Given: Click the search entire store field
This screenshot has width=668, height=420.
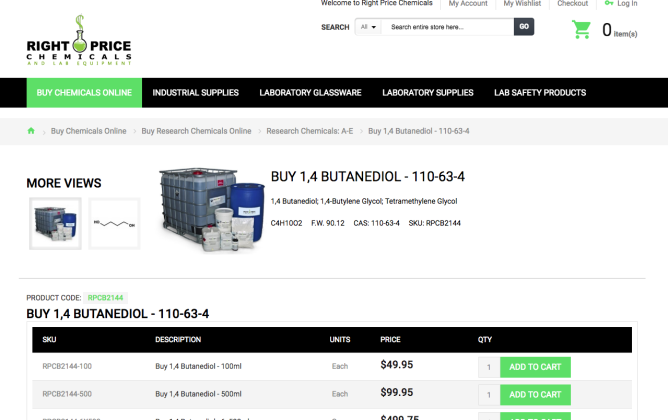Looking at the screenshot, I should tap(447, 27).
